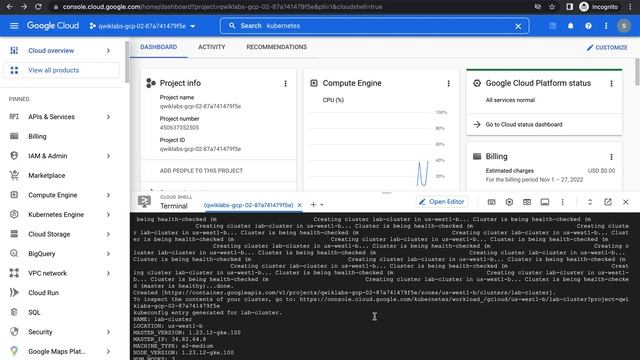
Task: Open Billing in the sidebar
Action: (x=37, y=136)
